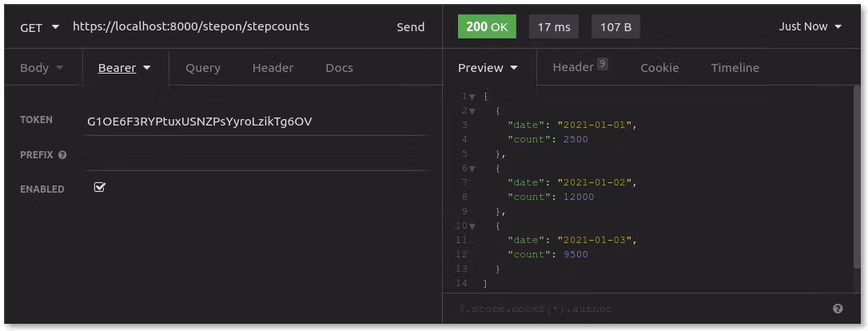Image resolution: width=868 pixels, height=331 pixels.
Task: Click the request URL field
Action: coord(224,26)
